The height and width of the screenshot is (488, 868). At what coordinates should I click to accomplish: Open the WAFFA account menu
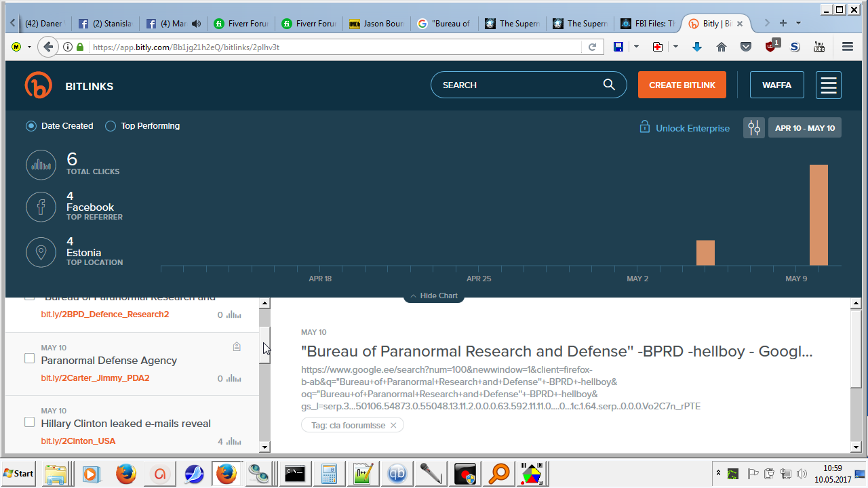click(776, 85)
